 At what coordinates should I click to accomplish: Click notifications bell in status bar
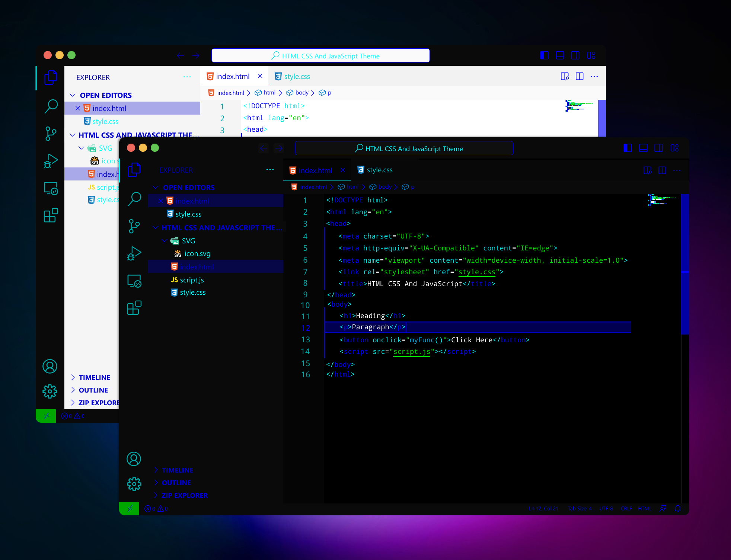click(678, 509)
